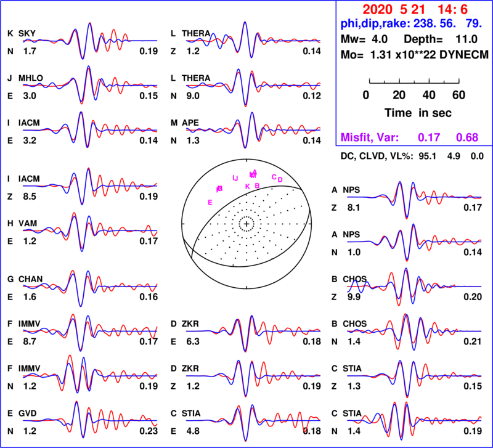
Task: Click the NPS Z amplitude value 8.1
Action: tap(354, 208)
